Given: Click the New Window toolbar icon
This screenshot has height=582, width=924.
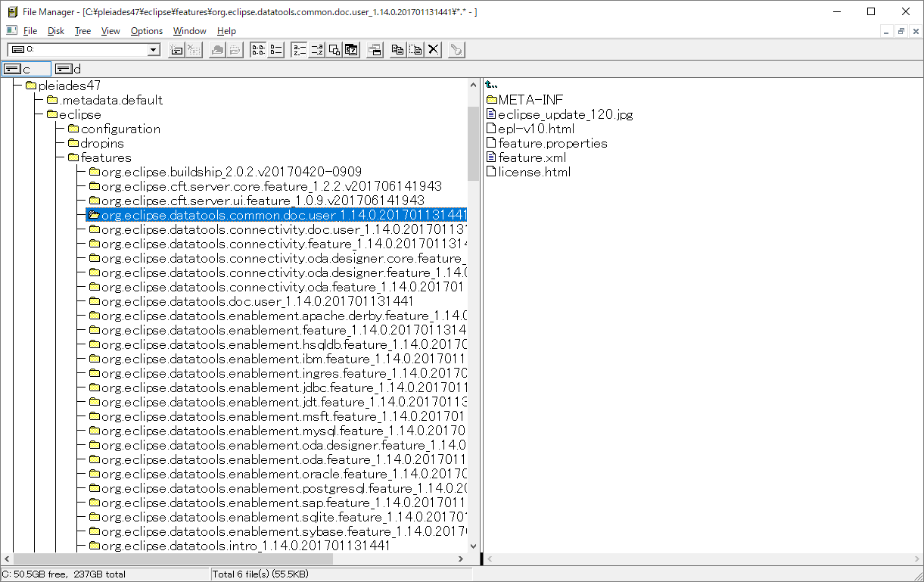Looking at the screenshot, I should coord(376,49).
